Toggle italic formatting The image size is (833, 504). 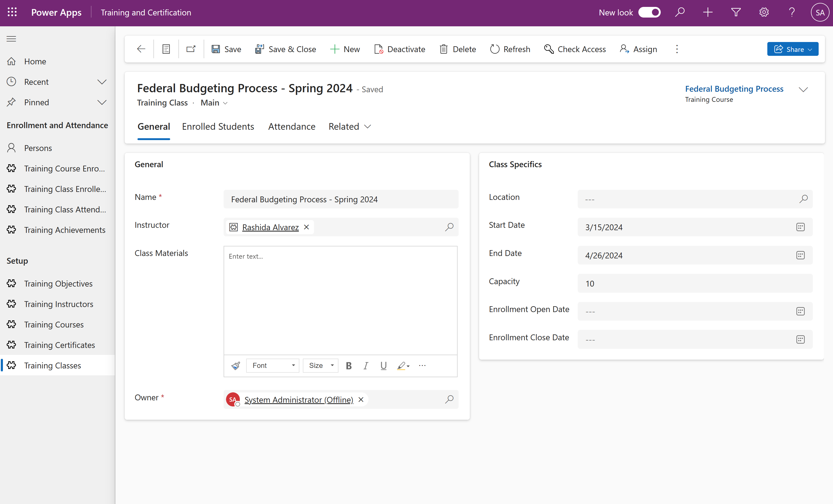click(x=366, y=366)
